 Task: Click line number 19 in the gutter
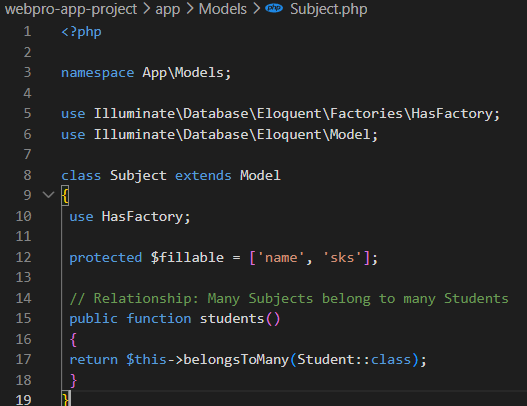(x=24, y=400)
